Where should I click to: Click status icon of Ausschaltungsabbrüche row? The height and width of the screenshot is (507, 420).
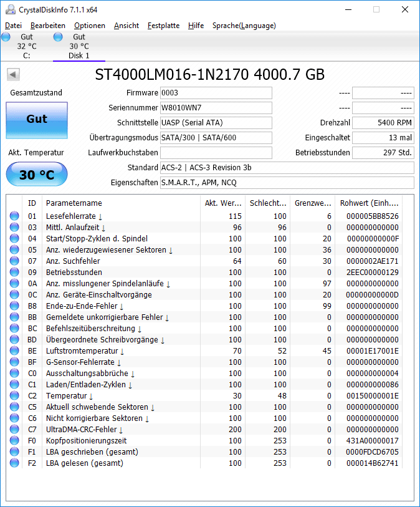tap(14, 373)
